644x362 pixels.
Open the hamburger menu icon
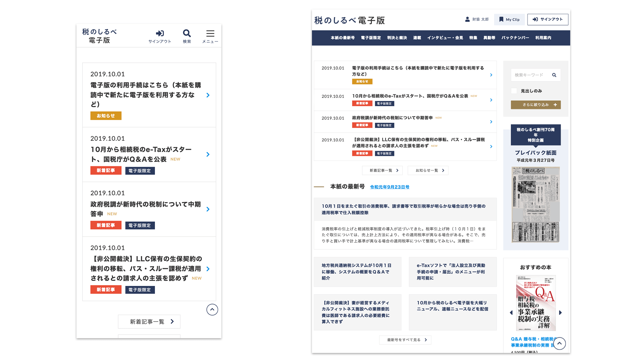click(210, 34)
